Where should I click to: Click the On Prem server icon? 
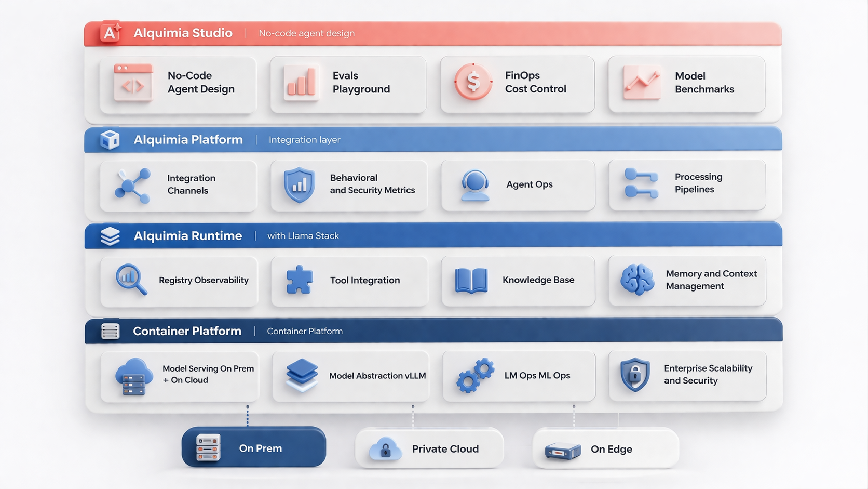pyautogui.click(x=208, y=448)
